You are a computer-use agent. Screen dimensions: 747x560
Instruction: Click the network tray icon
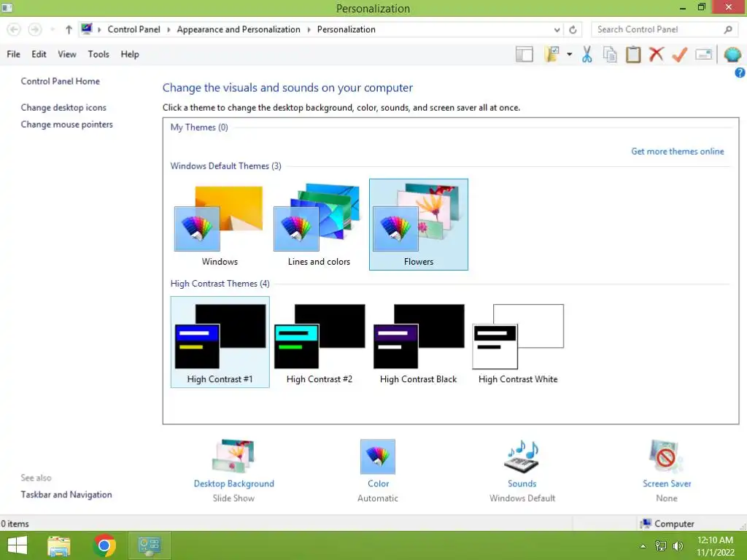[661, 545]
